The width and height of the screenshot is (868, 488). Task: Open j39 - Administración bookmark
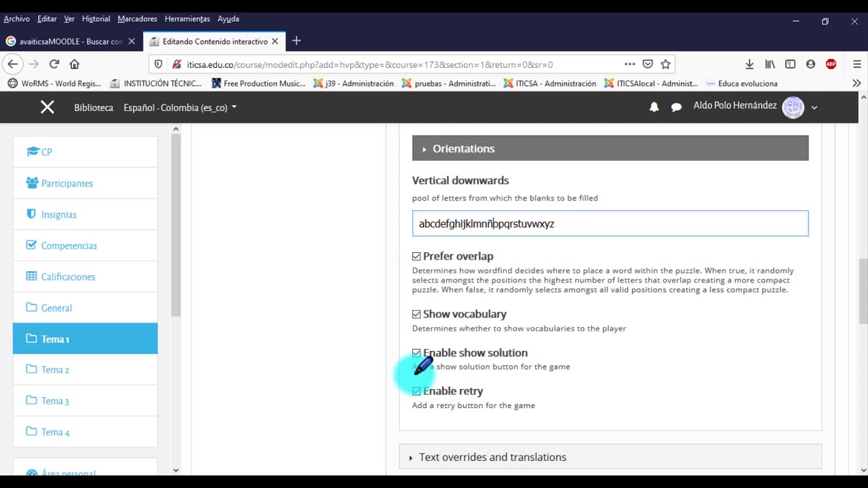point(353,83)
